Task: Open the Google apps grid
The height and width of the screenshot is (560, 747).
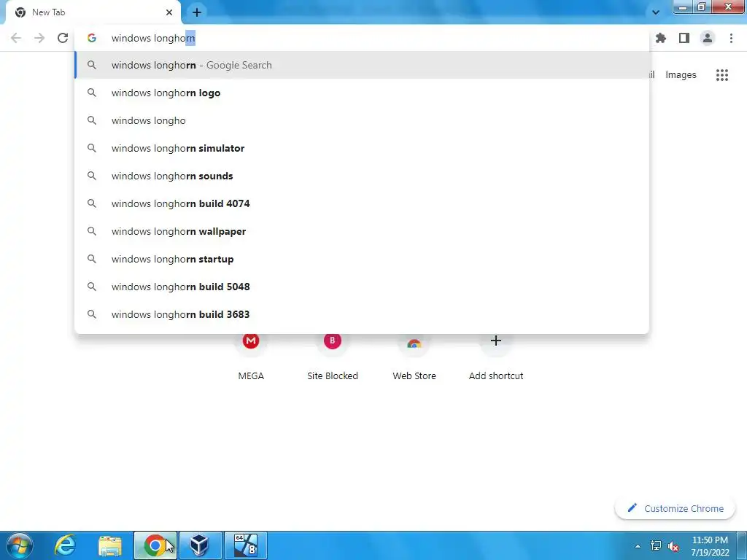Action: (722, 75)
